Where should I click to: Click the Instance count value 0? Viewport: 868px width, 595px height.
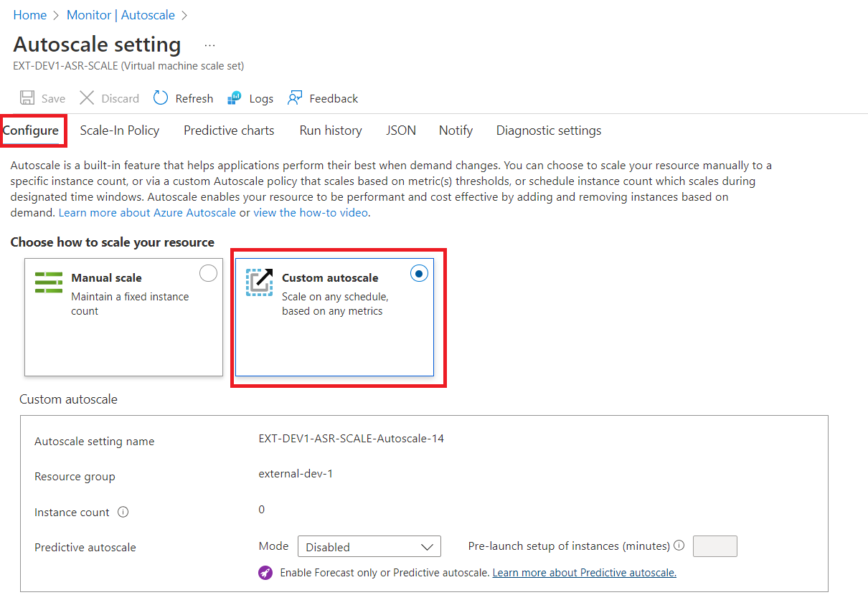click(262, 510)
